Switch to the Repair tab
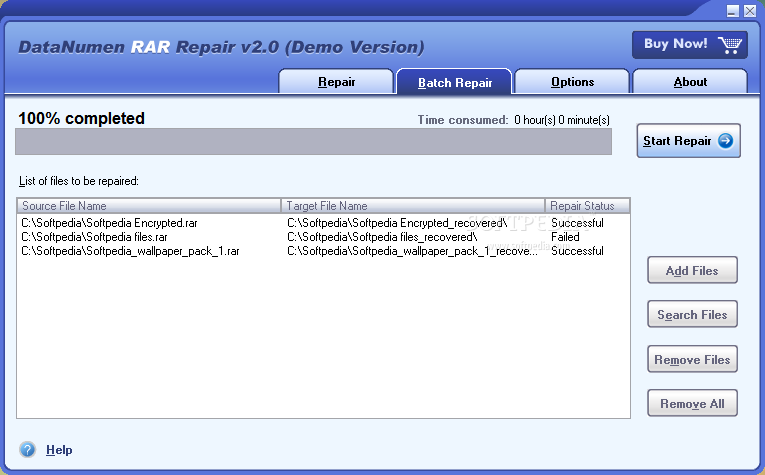 tap(336, 81)
